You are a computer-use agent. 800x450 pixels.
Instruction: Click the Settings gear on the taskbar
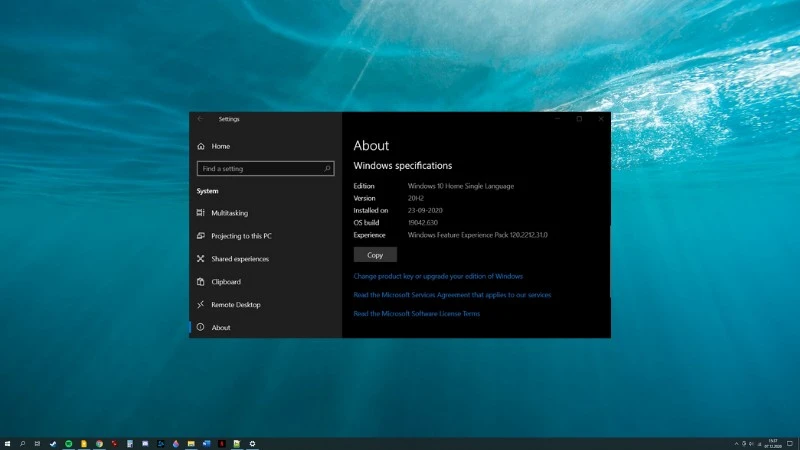252,444
